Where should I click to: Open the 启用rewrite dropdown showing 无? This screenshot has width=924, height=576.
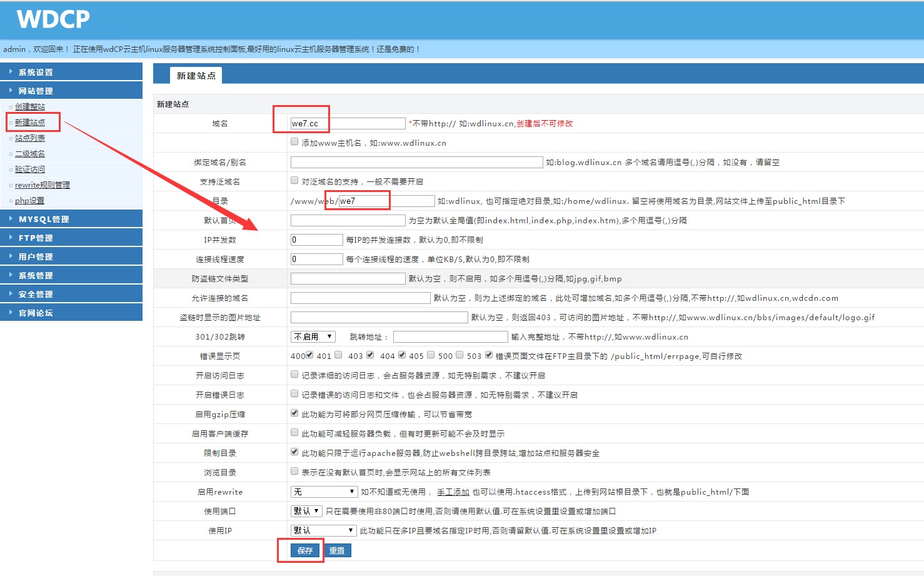click(x=324, y=492)
